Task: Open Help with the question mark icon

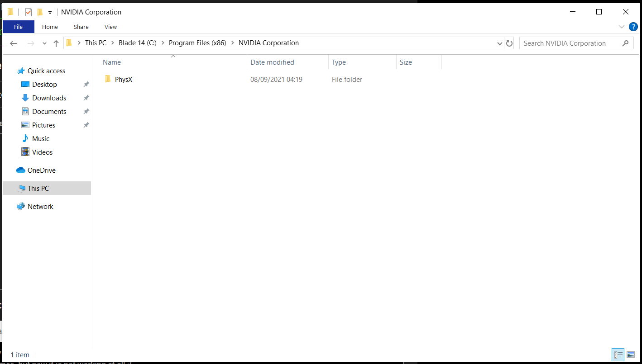Action: pyautogui.click(x=633, y=27)
